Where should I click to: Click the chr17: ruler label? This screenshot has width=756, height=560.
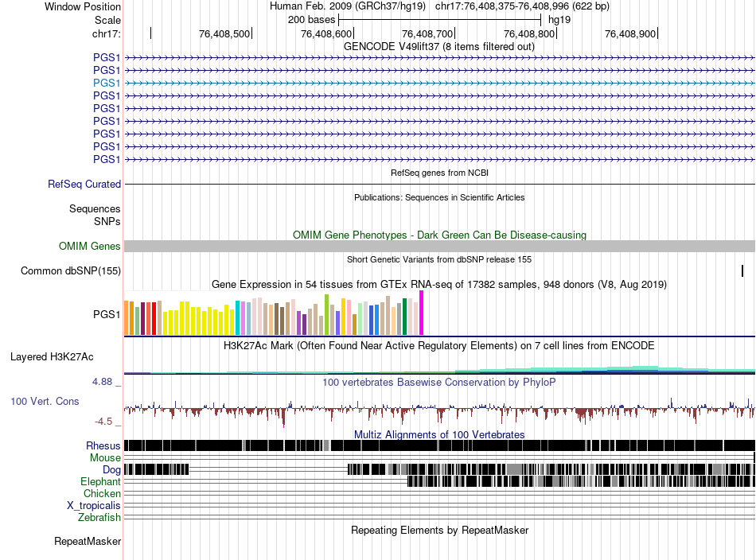[107, 33]
